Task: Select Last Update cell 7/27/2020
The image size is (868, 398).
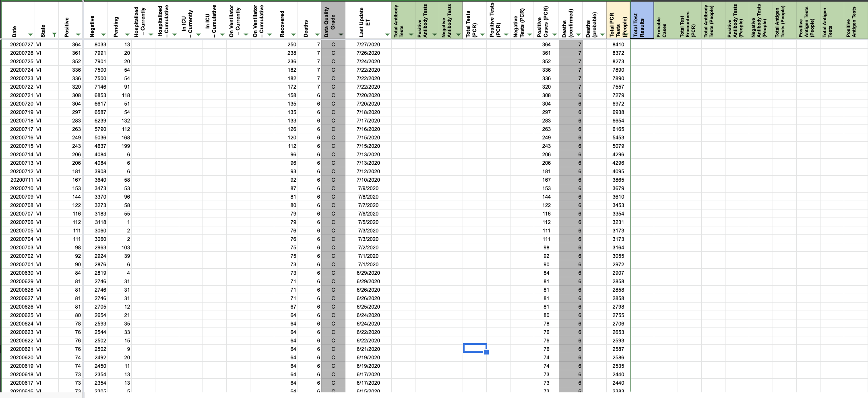Action: coord(368,44)
